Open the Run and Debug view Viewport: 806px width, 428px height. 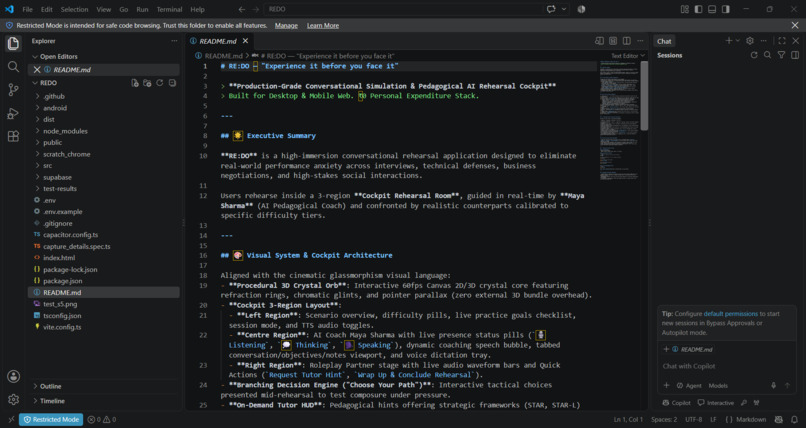pos(13,113)
